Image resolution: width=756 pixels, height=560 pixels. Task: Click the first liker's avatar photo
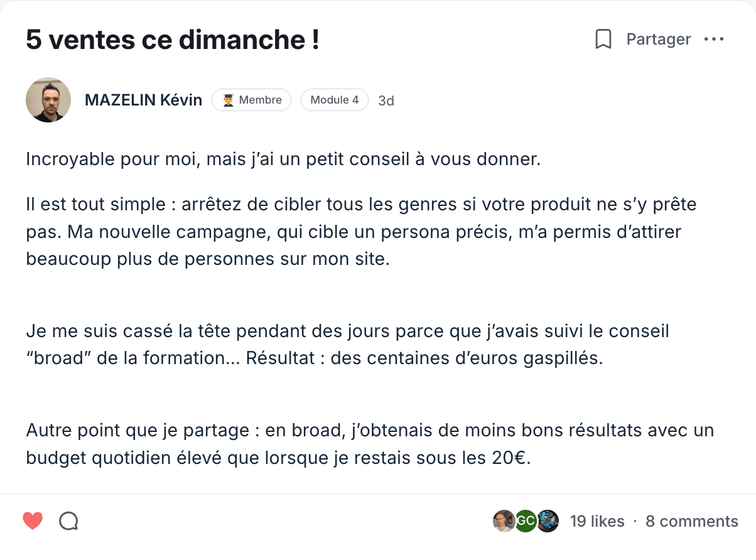(504, 521)
